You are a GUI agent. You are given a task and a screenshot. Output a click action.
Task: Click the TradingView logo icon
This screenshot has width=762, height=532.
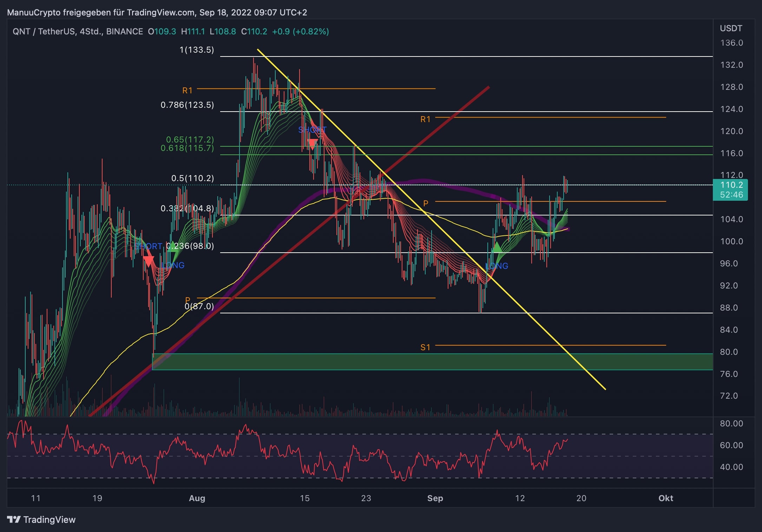coord(14,519)
